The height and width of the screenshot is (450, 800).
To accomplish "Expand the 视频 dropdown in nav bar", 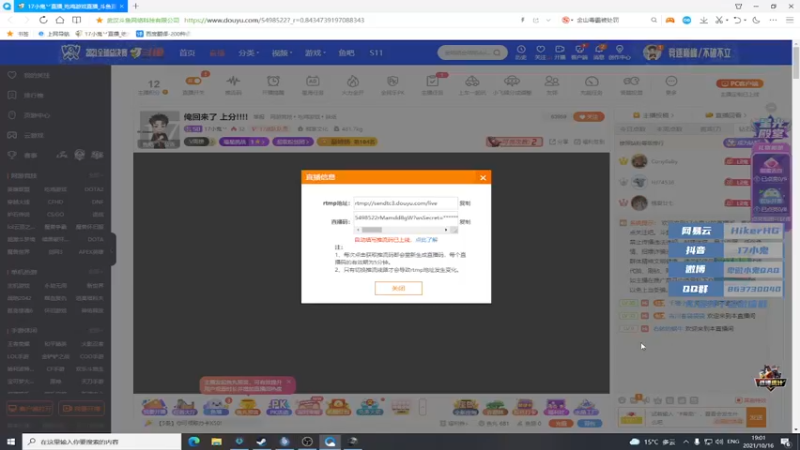I will 282,53.
